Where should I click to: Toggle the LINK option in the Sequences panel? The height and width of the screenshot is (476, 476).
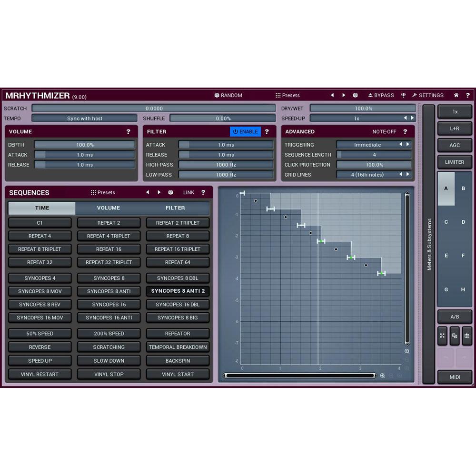point(188,192)
